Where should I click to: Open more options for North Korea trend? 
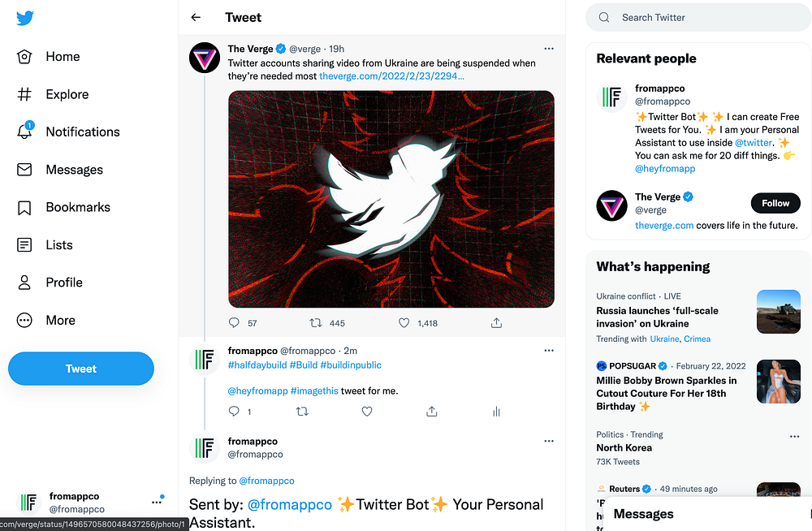(x=794, y=436)
